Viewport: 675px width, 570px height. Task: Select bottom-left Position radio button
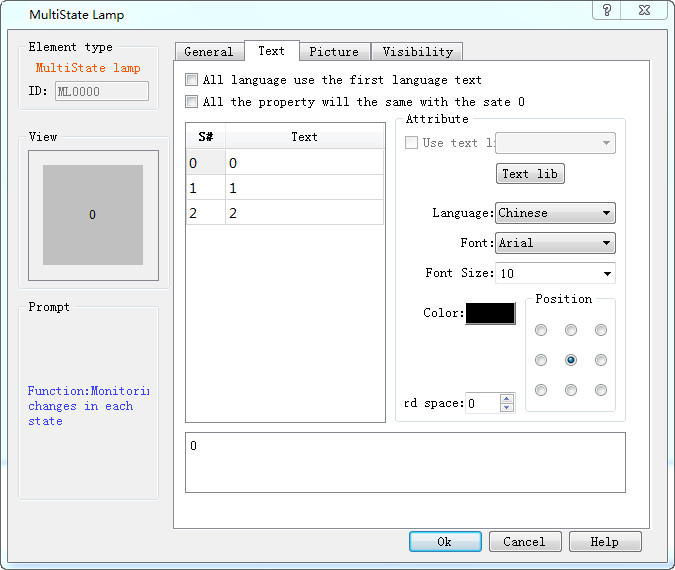tap(541, 390)
